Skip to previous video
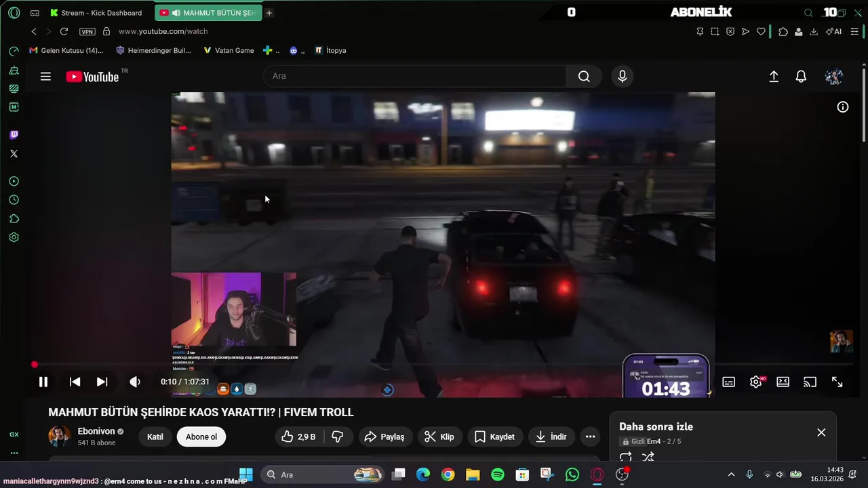Screen dimensions: 868x488 (x=75, y=382)
